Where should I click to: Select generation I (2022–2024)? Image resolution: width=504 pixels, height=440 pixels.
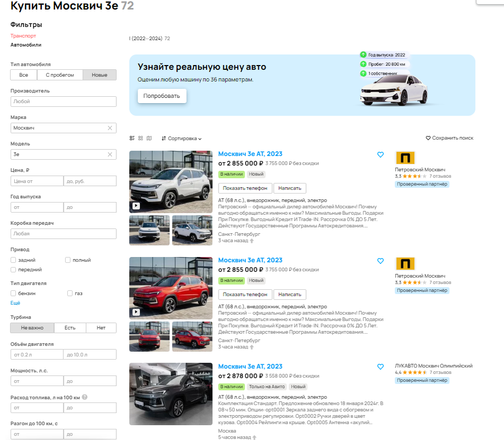[149, 38]
